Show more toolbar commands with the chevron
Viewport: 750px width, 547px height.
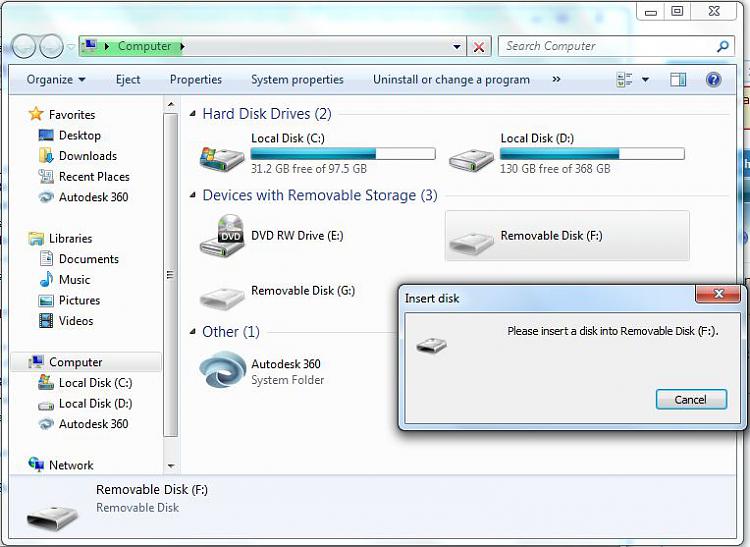coord(556,79)
